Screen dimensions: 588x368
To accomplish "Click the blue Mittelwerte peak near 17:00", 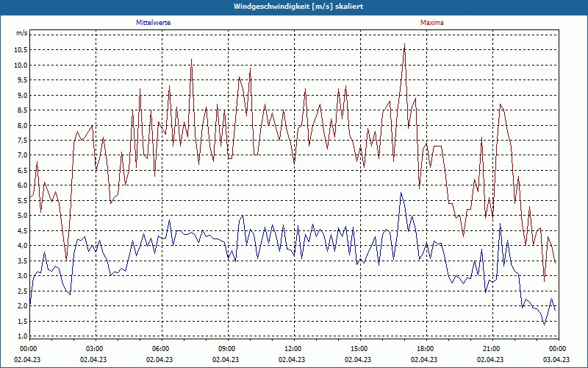I will click(401, 193).
